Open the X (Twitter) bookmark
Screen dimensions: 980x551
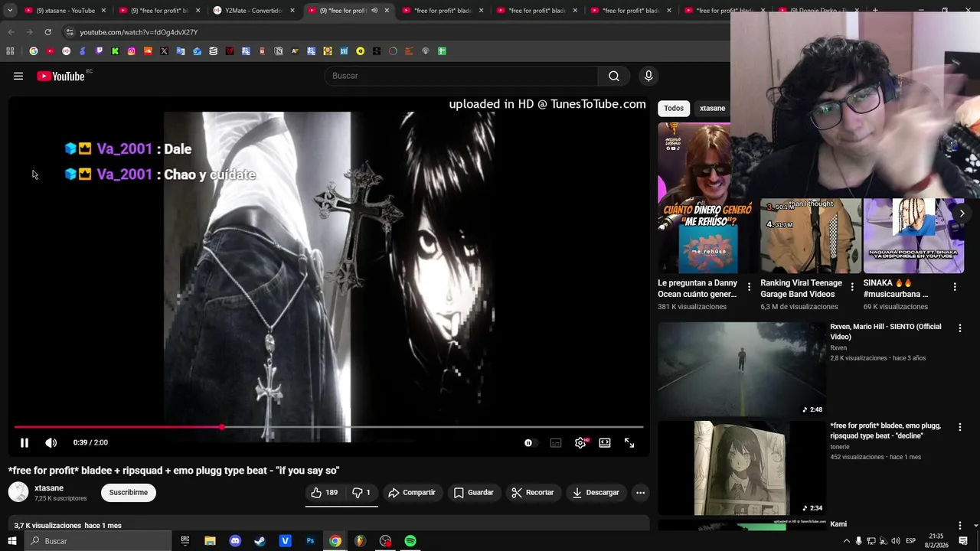(x=164, y=51)
